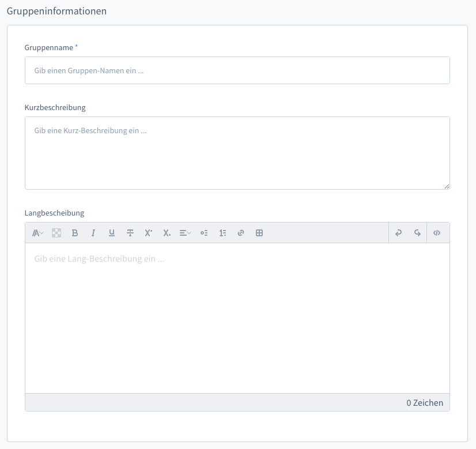The width and height of the screenshot is (476, 449).
Task: Undo the last editor change
Action: pyautogui.click(x=398, y=233)
